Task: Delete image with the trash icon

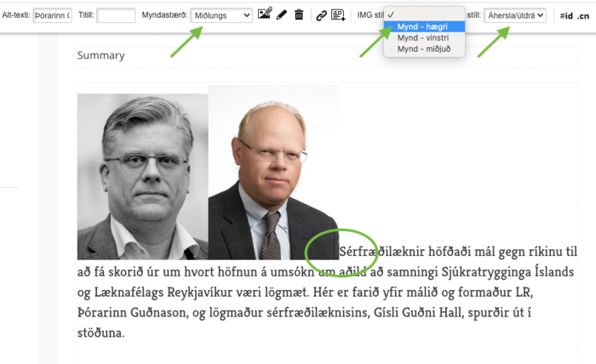Action: tap(299, 14)
